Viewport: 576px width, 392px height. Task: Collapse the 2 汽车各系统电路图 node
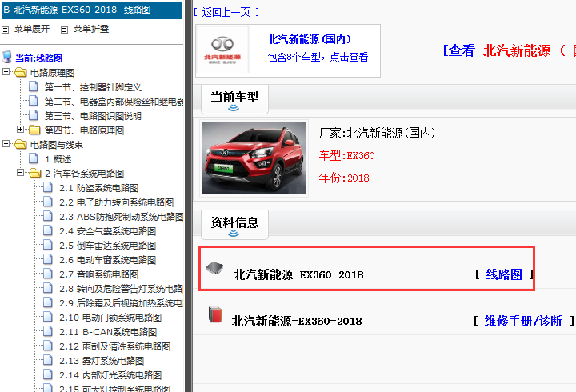point(21,172)
